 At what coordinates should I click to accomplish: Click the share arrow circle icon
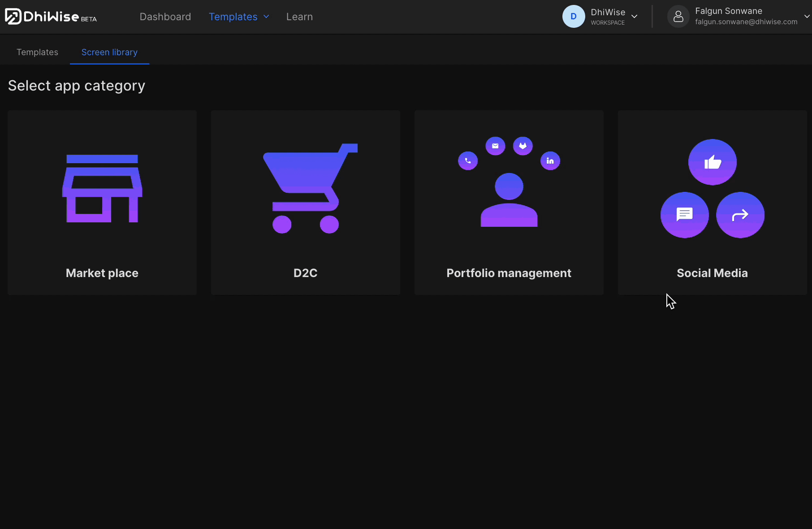[x=740, y=215]
